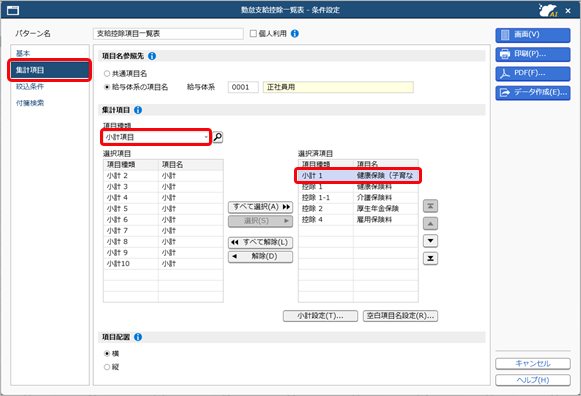Click the 解除(D) button
This screenshot has width=581, height=396.
pos(260,256)
